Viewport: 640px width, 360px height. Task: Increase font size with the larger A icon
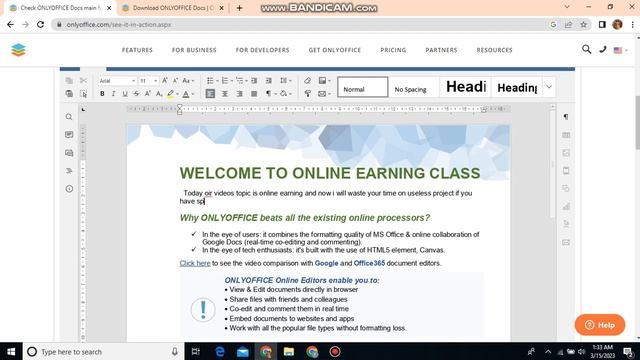pyautogui.click(x=164, y=81)
